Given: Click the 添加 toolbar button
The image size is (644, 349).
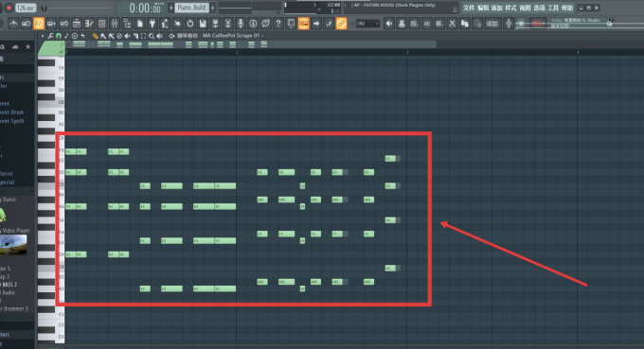Looking at the screenshot, I should (x=492, y=24).
